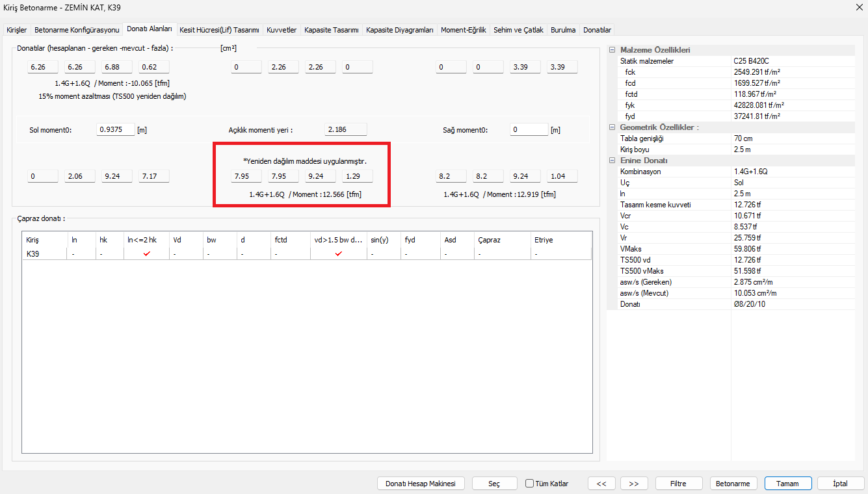Go to next beam with >> button
This screenshot has width=868, height=494.
[x=634, y=484]
